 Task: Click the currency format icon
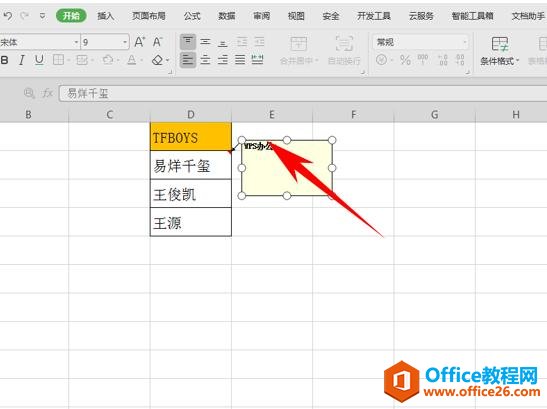[x=382, y=60]
